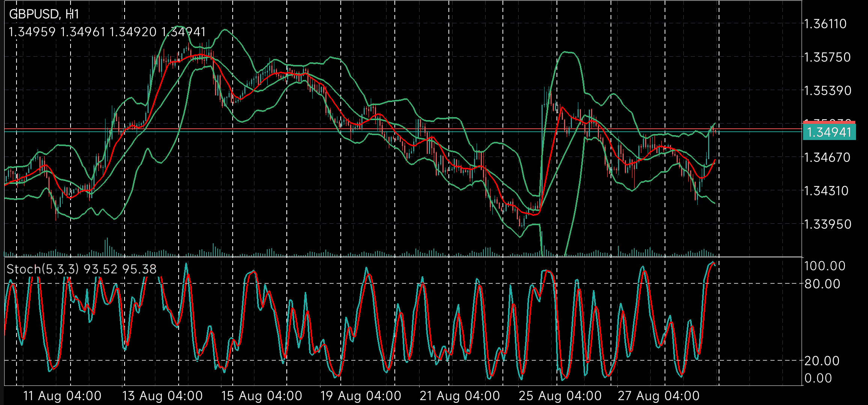
Task: Click the 27 Aug 04:00 time label
Action: 659,396
